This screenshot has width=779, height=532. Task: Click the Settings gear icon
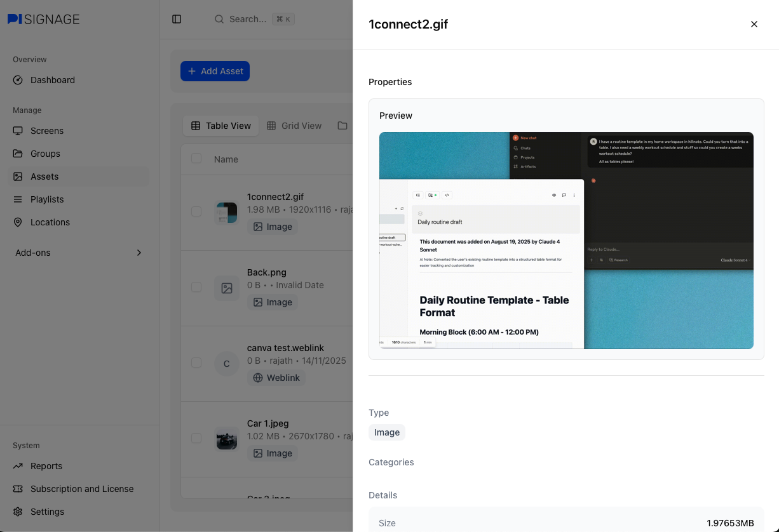18,512
